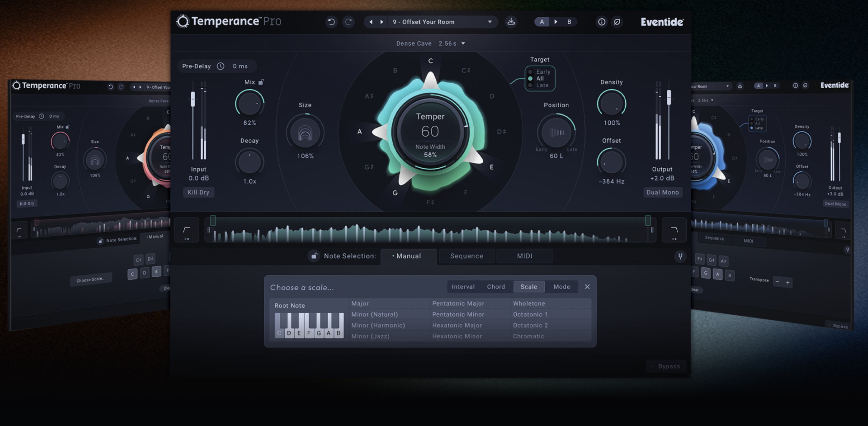The image size is (868, 426).
Task: Switch to the Sequence tab
Action: [466, 256]
